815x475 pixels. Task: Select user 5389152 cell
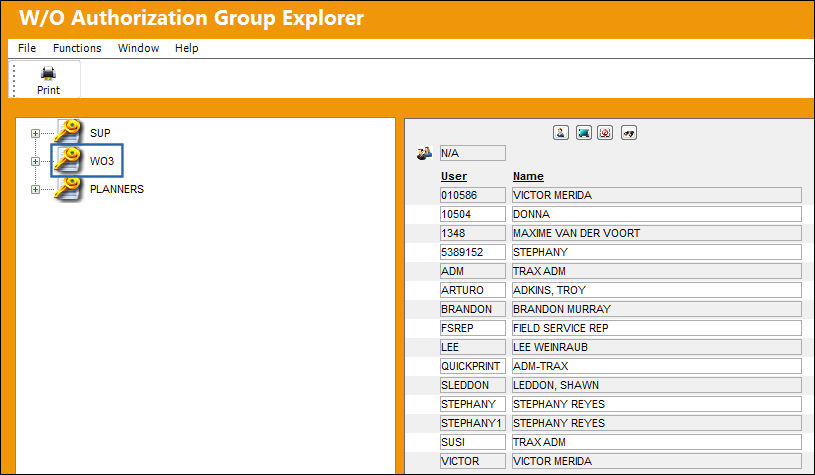coord(472,252)
